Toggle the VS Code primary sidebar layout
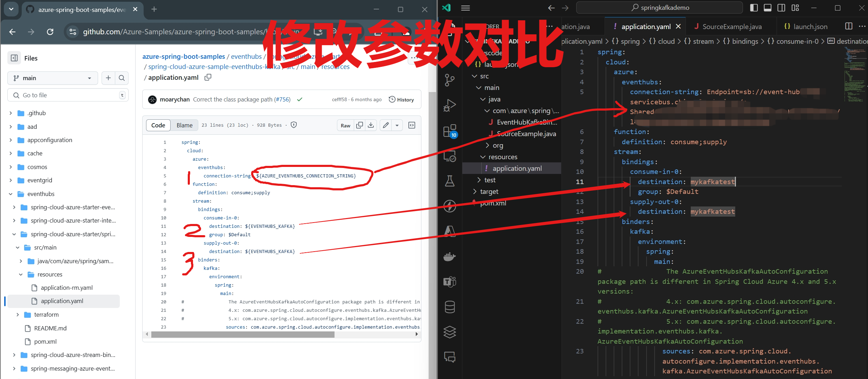The image size is (868, 379). tap(754, 8)
